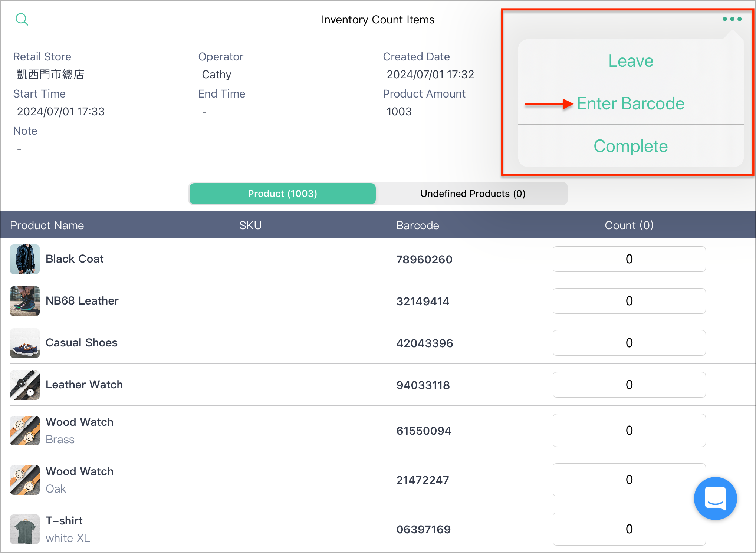This screenshot has height=553, width=756.
Task: Open the Wood Watch Brass thumbnail
Action: [x=25, y=430]
